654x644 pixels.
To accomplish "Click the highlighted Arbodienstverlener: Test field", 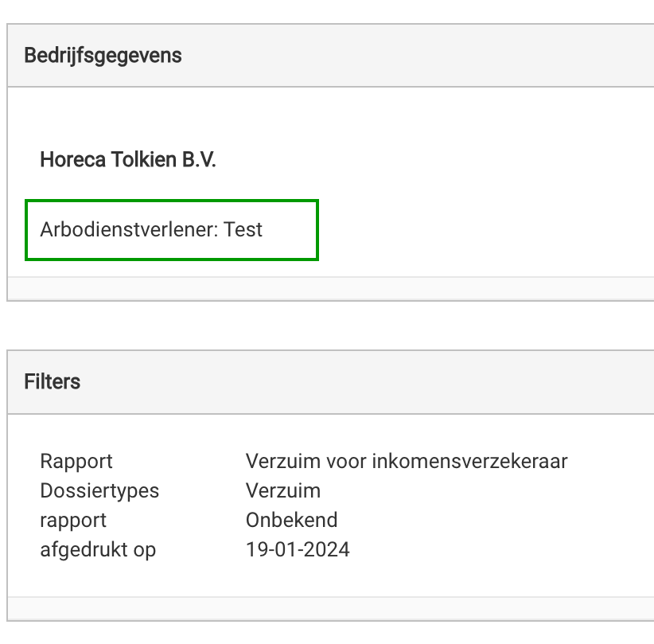I will pyautogui.click(x=172, y=230).
